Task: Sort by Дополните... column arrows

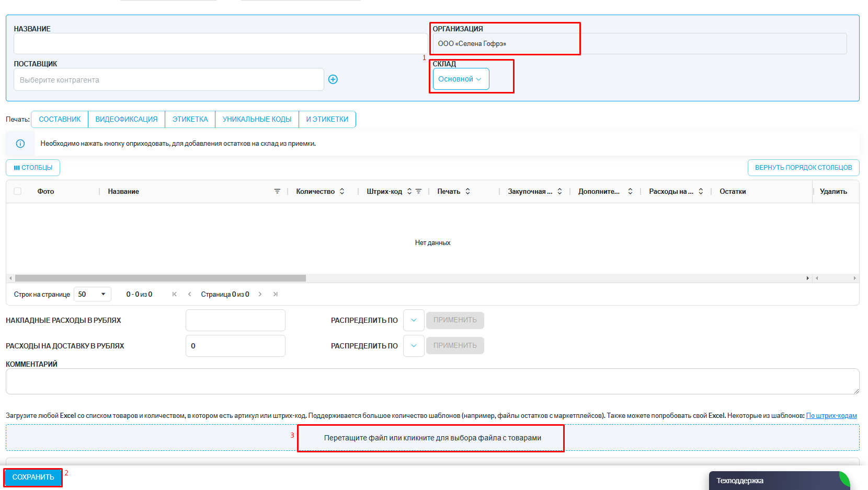Action: 630,191
